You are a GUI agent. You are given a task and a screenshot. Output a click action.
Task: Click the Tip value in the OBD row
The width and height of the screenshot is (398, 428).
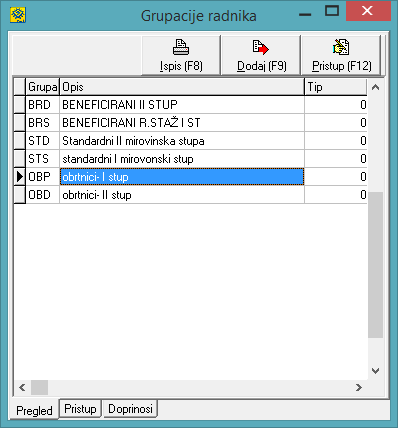tap(336, 195)
